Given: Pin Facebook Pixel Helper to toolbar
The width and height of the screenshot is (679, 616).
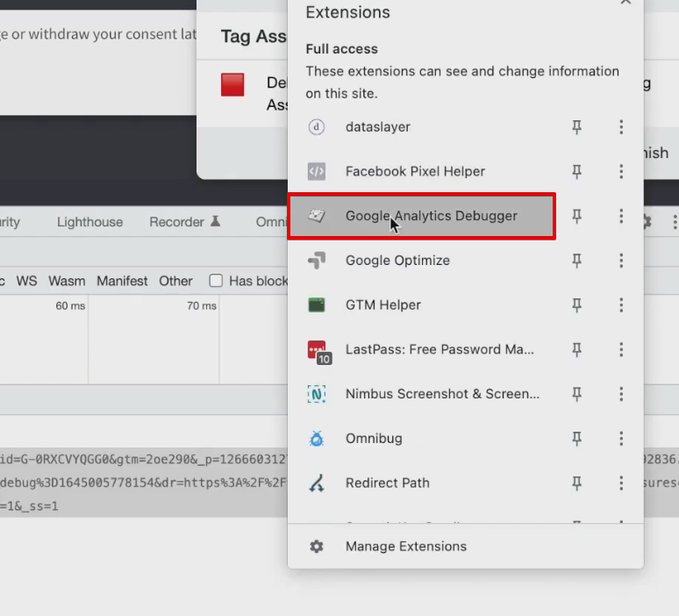Looking at the screenshot, I should (577, 171).
